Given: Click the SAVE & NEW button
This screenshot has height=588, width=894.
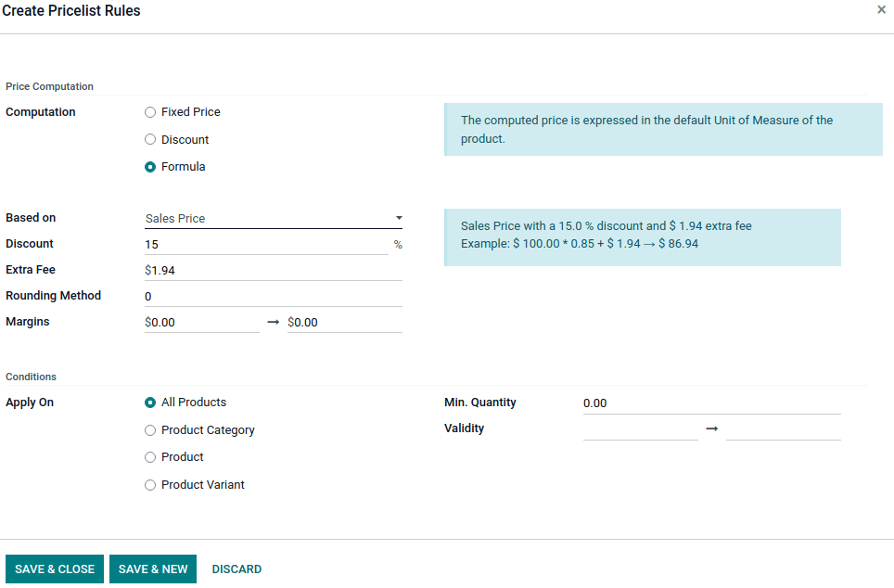Looking at the screenshot, I should click(x=152, y=569).
